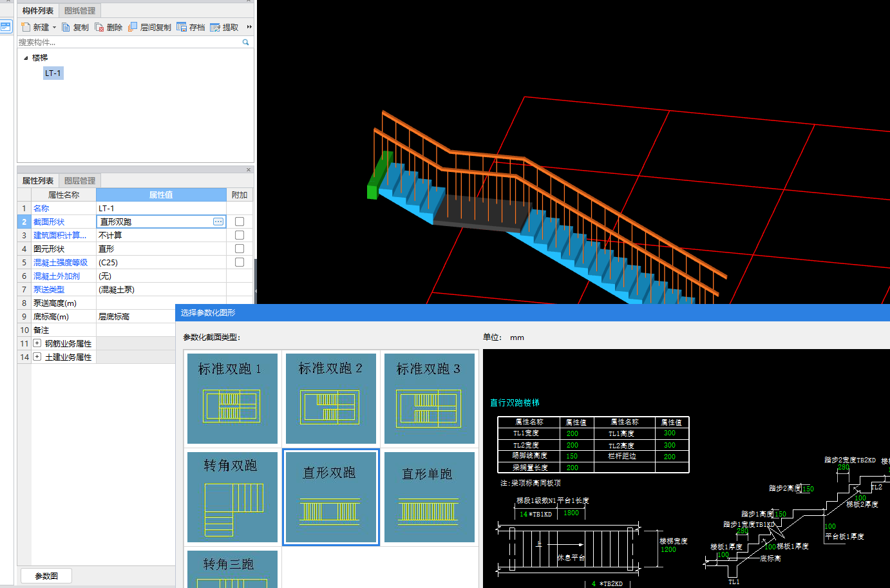Switch to the 图纸管理 tab
Viewport: 890px width, 588px height.
coord(80,10)
